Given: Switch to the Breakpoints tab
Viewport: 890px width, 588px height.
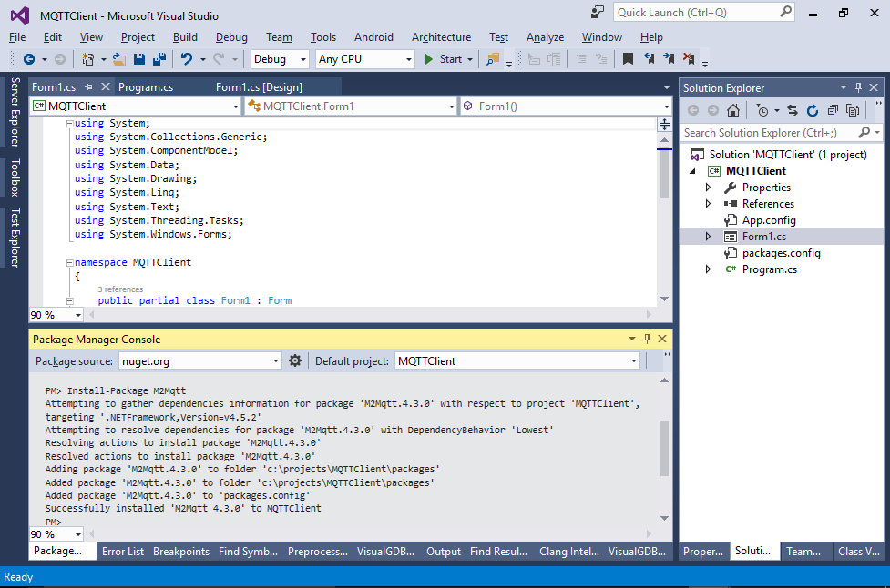Looking at the screenshot, I should pos(181,552).
